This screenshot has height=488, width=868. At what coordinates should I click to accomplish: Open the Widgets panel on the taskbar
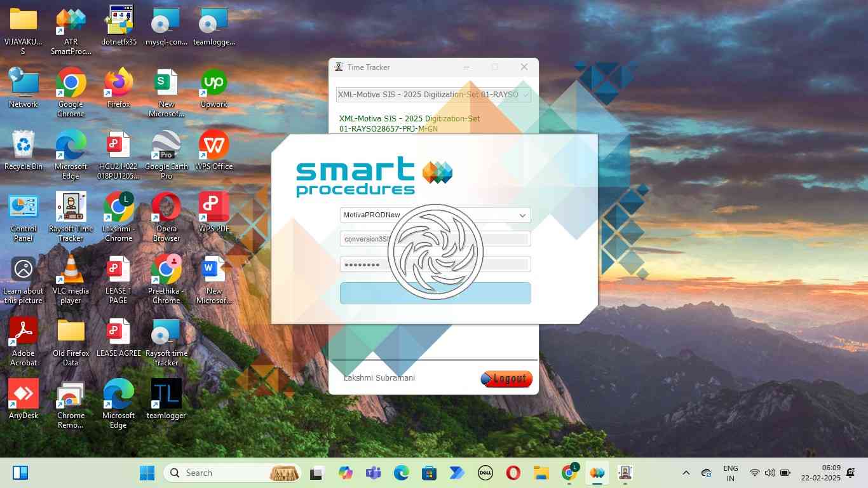pyautogui.click(x=20, y=473)
